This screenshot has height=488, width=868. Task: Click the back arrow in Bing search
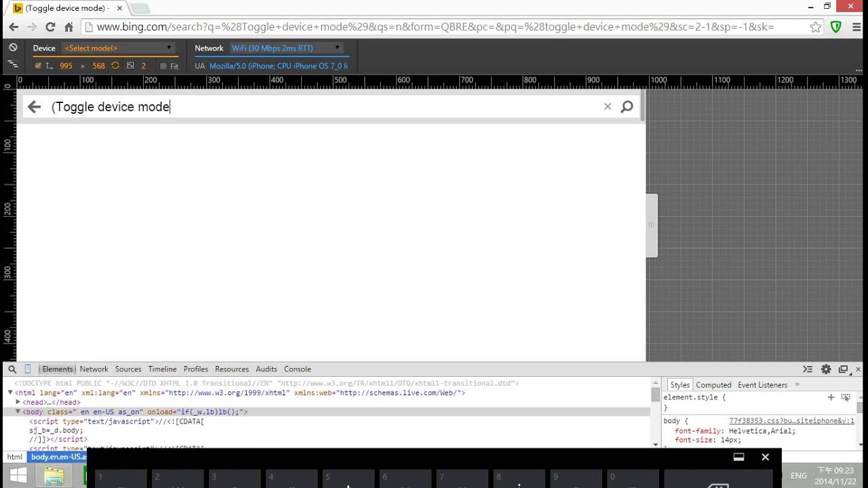[34, 107]
